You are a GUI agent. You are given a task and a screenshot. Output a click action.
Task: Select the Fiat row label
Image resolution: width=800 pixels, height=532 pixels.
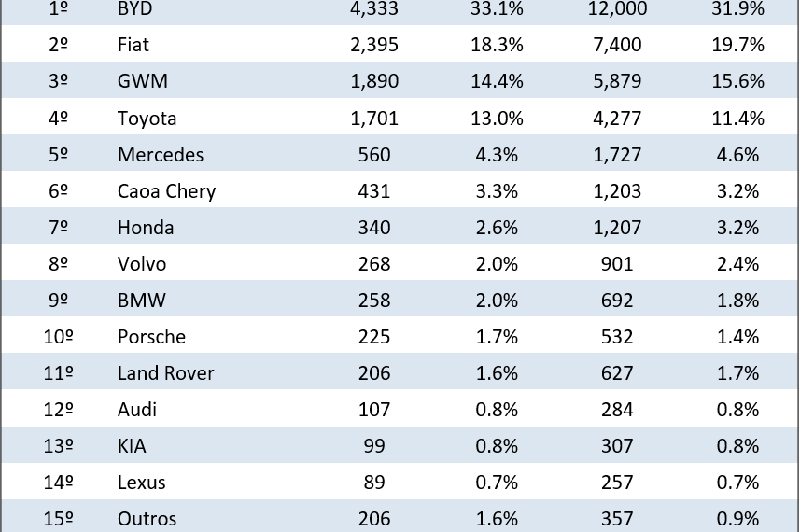(133, 45)
